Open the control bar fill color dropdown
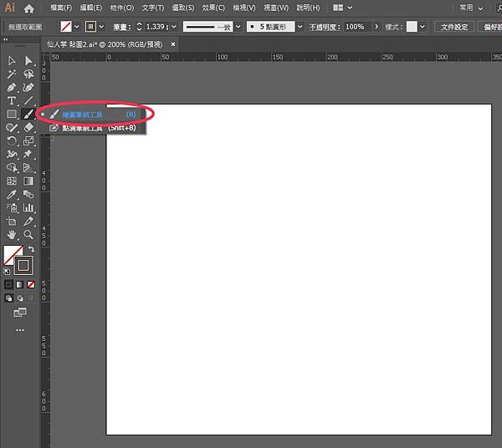The width and height of the screenshot is (502, 448). [77, 27]
